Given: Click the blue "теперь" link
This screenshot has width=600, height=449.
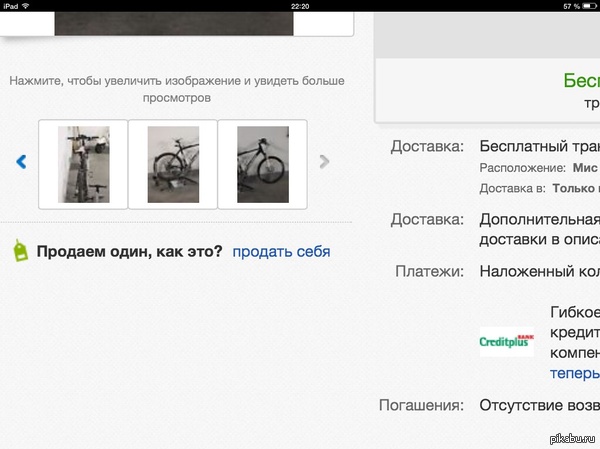Looking at the screenshot, I should coord(574,373).
